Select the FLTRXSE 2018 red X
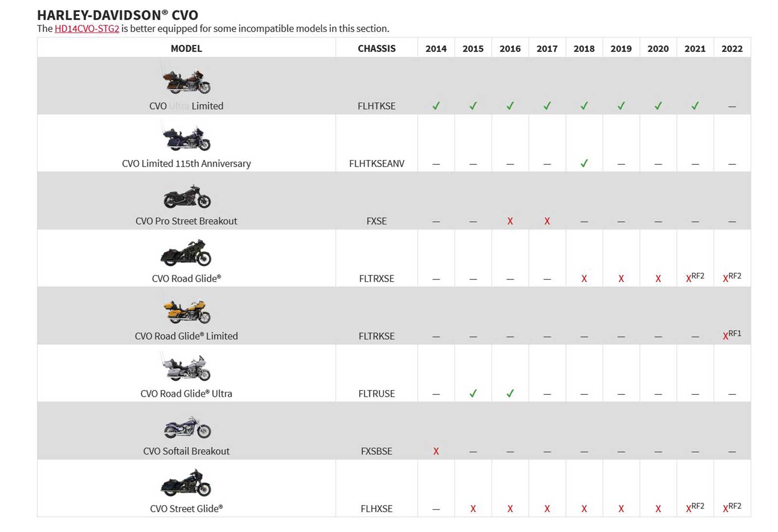The image size is (778, 532). tap(584, 279)
